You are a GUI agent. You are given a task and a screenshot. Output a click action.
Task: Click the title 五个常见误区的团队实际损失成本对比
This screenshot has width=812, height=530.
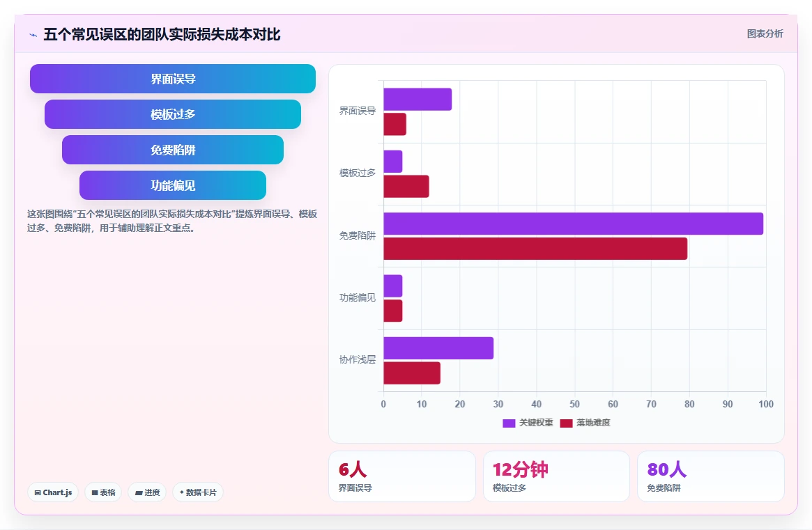point(162,35)
